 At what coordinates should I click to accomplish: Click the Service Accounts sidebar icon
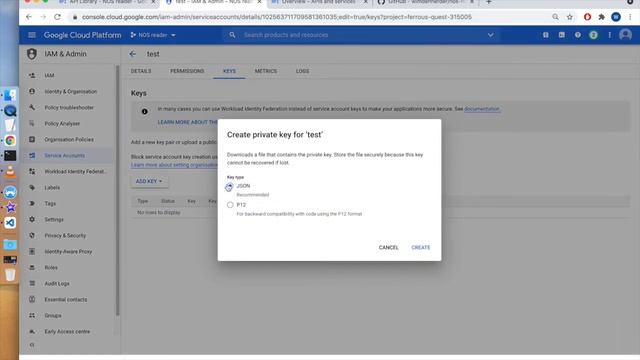click(32, 156)
